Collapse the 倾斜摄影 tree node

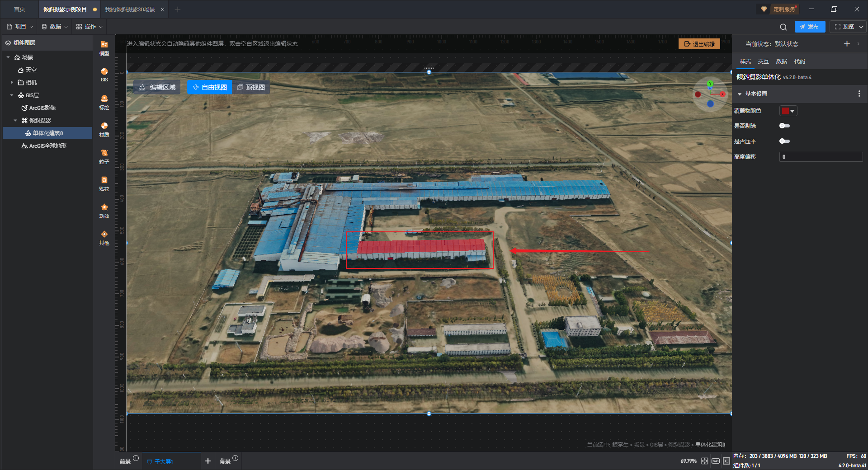[x=15, y=120]
